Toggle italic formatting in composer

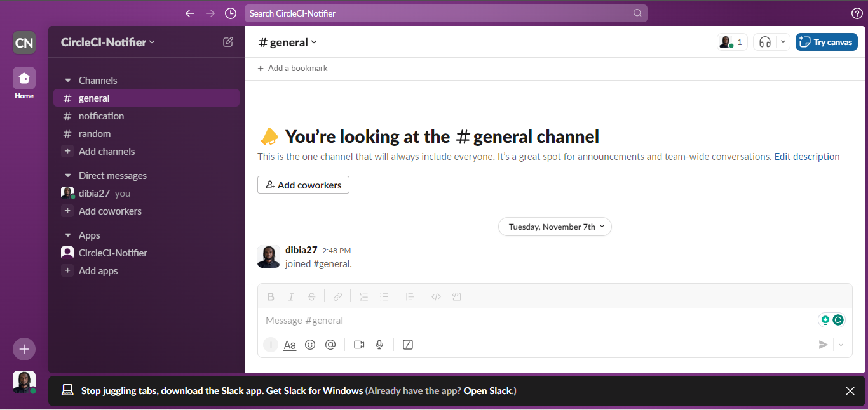click(x=291, y=296)
